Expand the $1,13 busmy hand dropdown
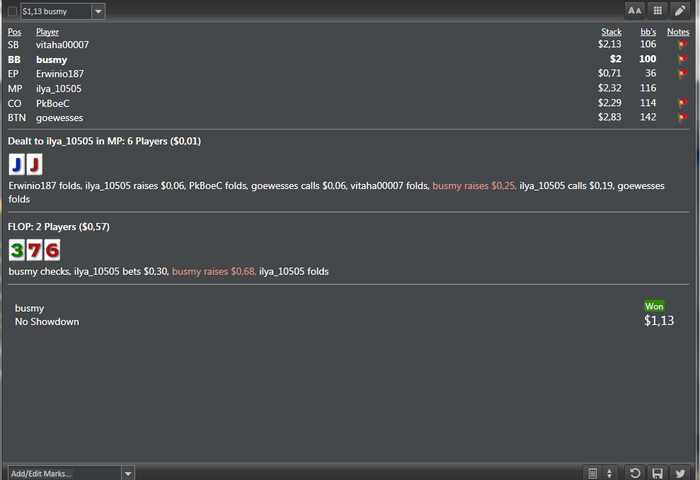The image size is (700, 480). tap(98, 11)
